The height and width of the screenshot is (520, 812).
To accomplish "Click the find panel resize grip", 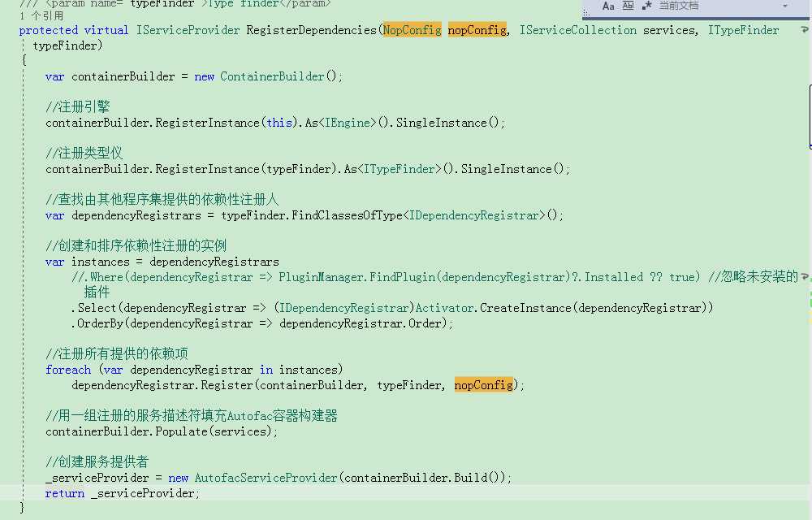I will click(586, 14).
